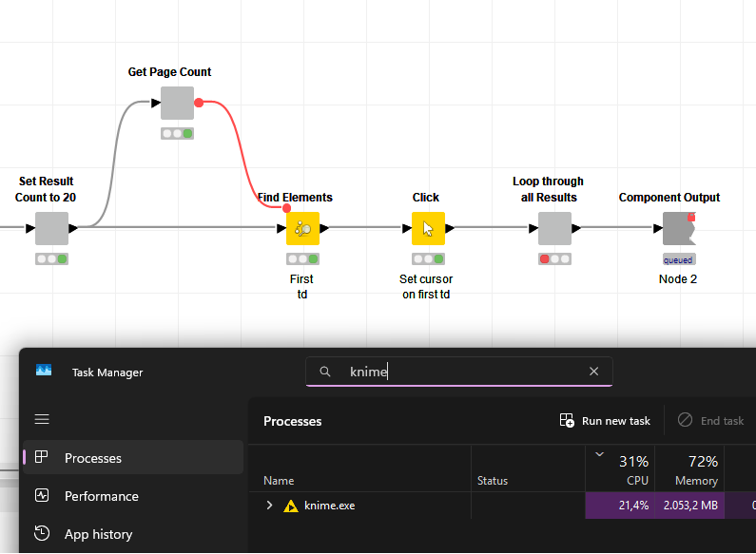Image resolution: width=756 pixels, height=554 pixels.
Task: Click the status lights under the Click node
Action: 428,259
